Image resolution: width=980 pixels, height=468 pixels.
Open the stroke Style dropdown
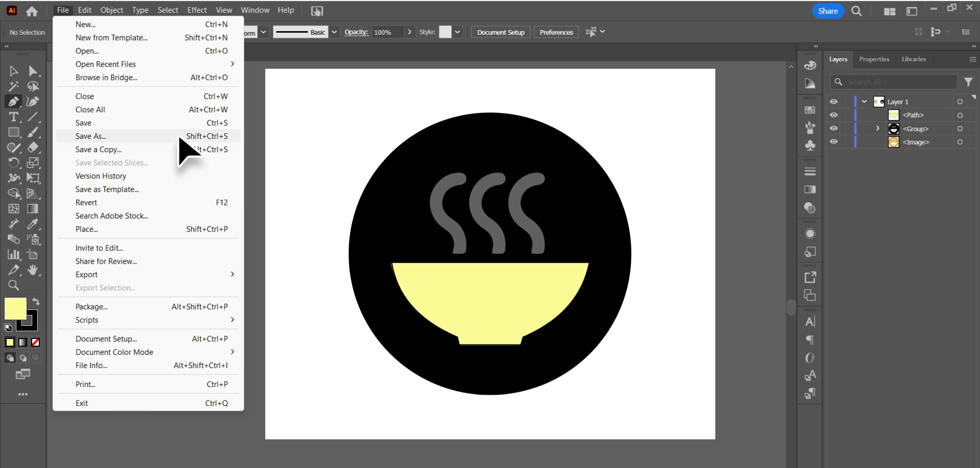coord(458,32)
